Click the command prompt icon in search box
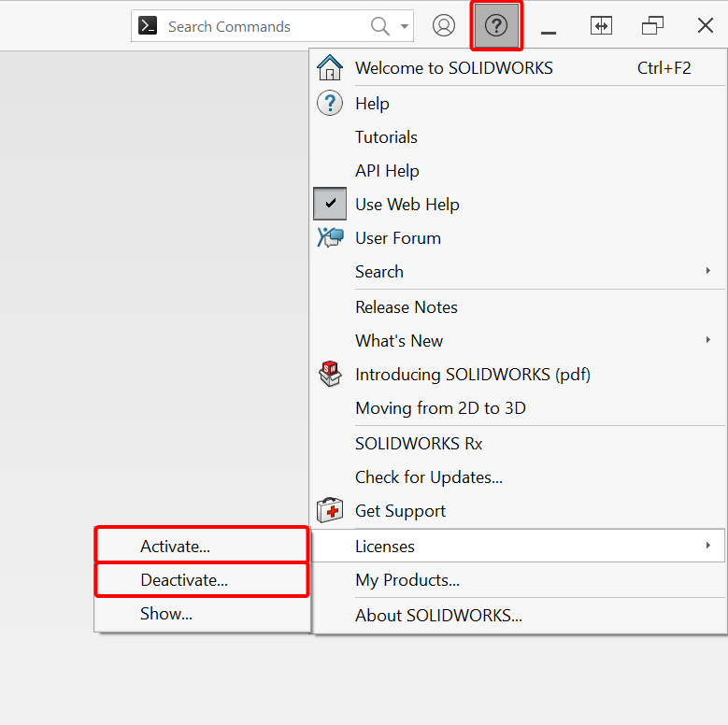This screenshot has height=725, width=728. point(148,25)
